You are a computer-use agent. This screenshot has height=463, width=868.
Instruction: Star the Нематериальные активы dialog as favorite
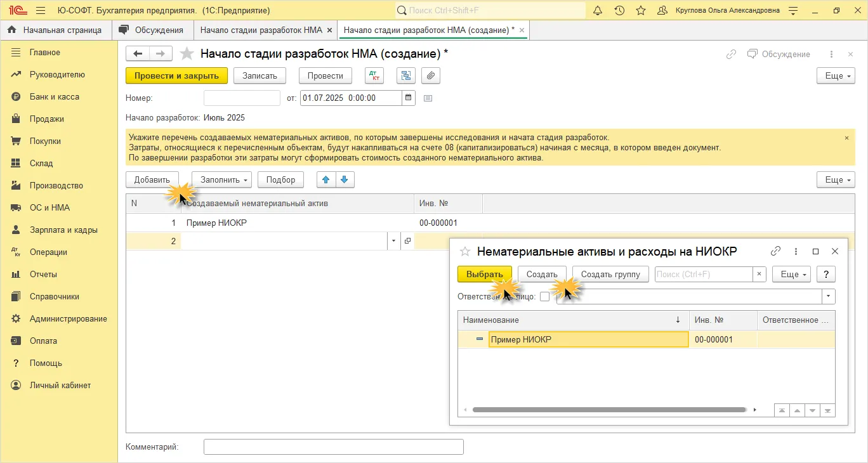click(465, 251)
